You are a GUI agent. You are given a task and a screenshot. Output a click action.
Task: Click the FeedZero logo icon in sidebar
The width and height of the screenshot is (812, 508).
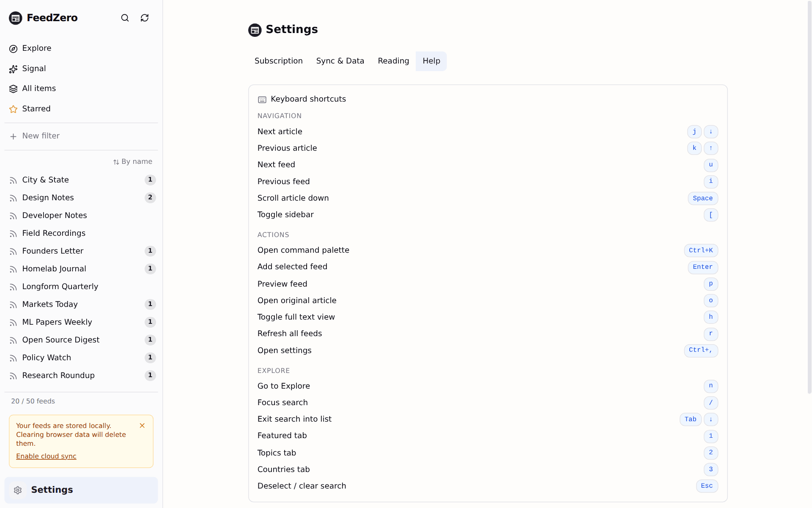click(x=16, y=18)
